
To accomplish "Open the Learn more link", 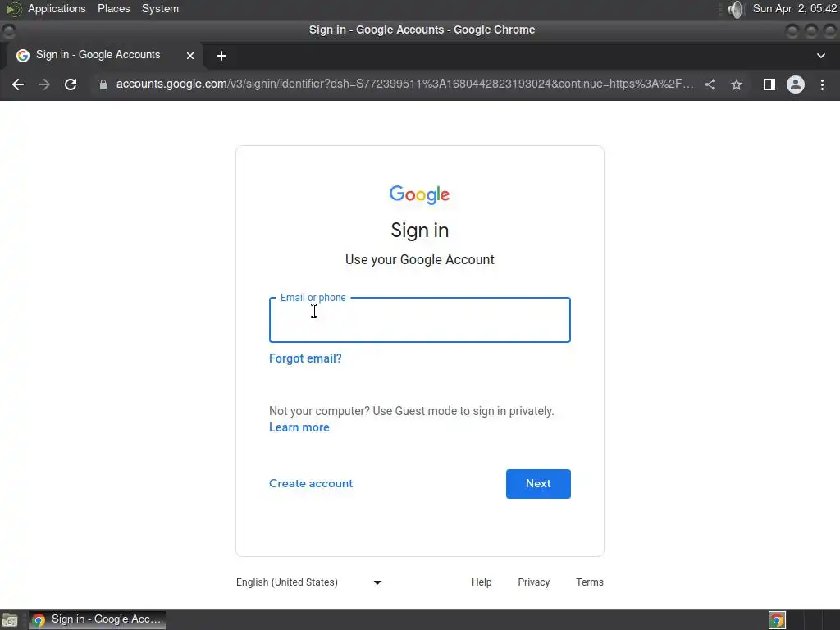I will coord(299,427).
